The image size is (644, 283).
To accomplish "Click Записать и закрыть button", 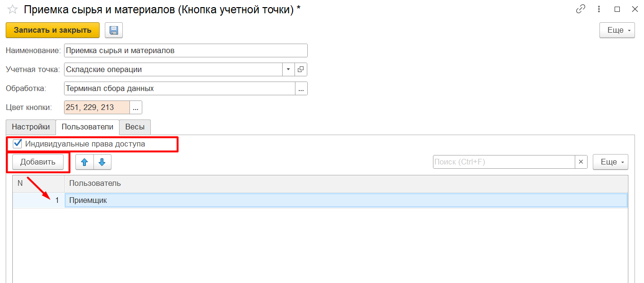I will tap(53, 30).
